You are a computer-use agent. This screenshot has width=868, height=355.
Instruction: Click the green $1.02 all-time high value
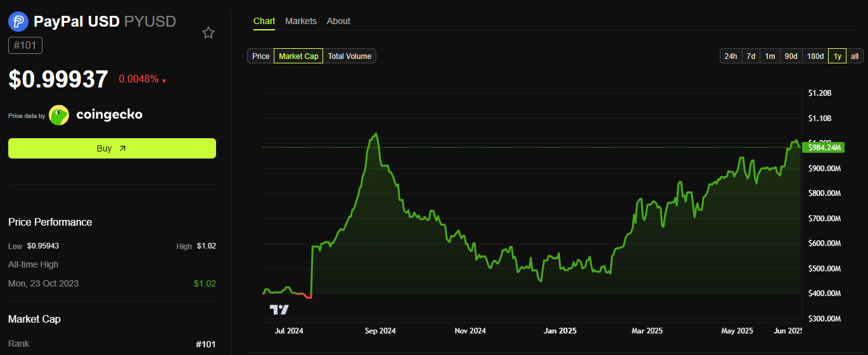point(205,283)
